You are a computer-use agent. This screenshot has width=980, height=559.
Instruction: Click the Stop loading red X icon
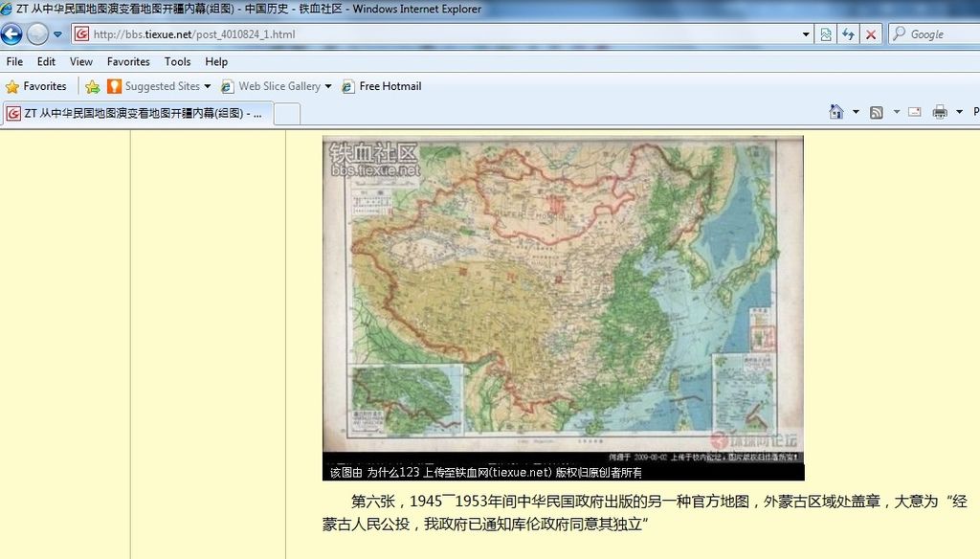[871, 34]
